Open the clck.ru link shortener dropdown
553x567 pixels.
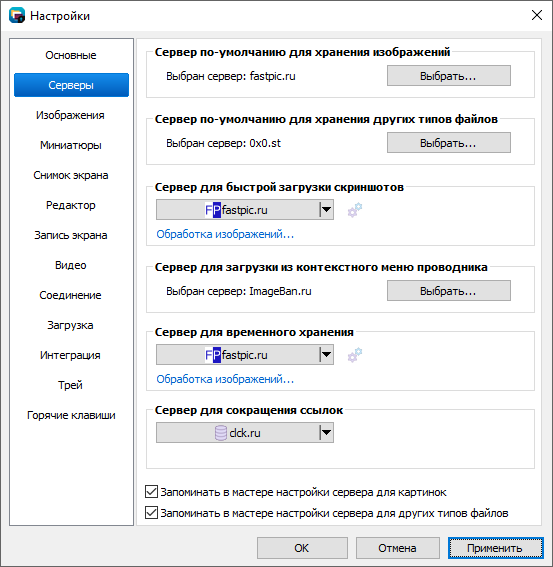[245, 433]
